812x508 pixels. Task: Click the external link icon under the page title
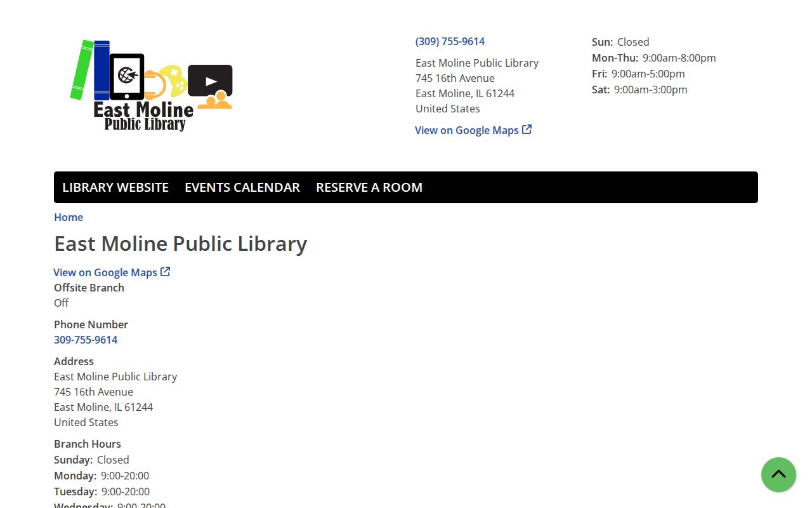(x=165, y=272)
